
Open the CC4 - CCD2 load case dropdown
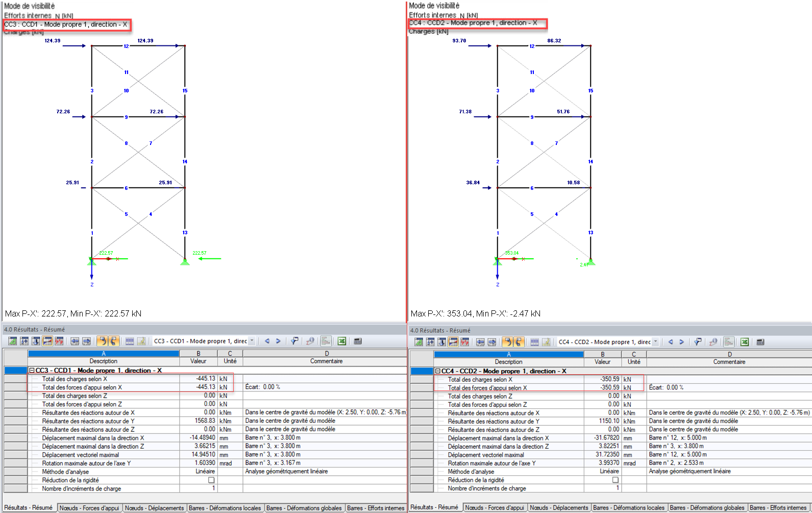pos(656,342)
